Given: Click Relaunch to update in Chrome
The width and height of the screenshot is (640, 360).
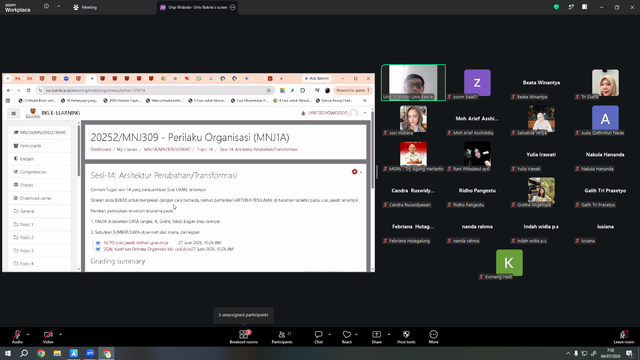Looking at the screenshot, I should [353, 90].
